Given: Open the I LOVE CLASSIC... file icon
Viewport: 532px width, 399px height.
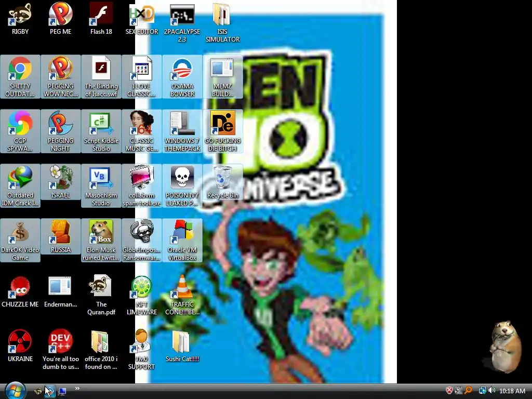Looking at the screenshot, I should point(141,77).
